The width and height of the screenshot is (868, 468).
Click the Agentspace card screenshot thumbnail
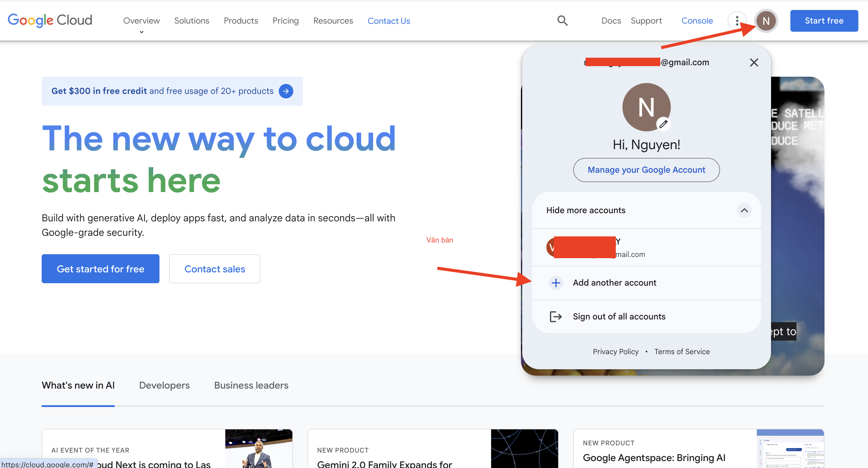[790, 449]
